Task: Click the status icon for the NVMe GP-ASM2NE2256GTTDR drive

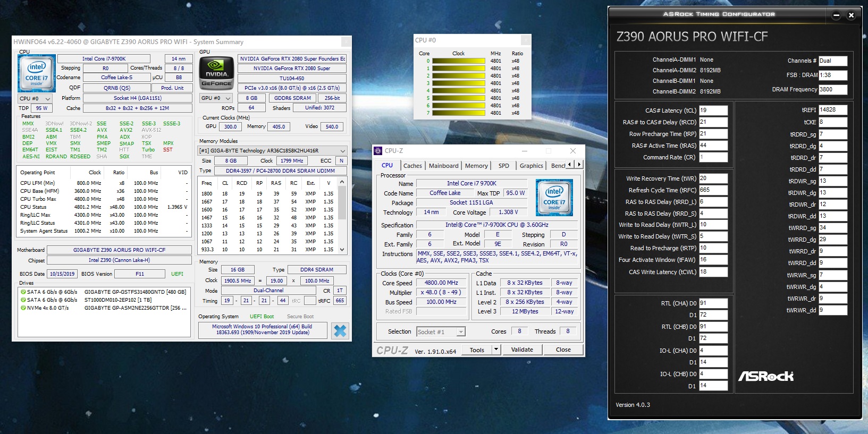Action: [x=23, y=308]
